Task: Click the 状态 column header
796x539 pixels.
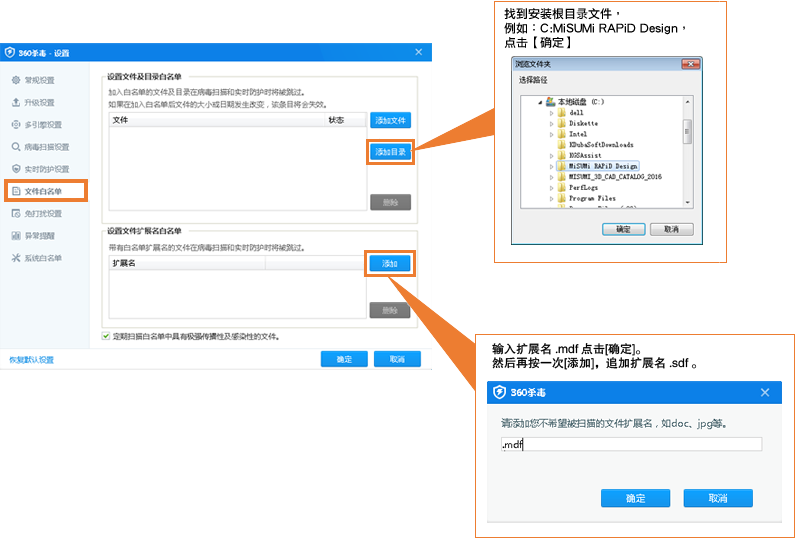Action: point(345,120)
